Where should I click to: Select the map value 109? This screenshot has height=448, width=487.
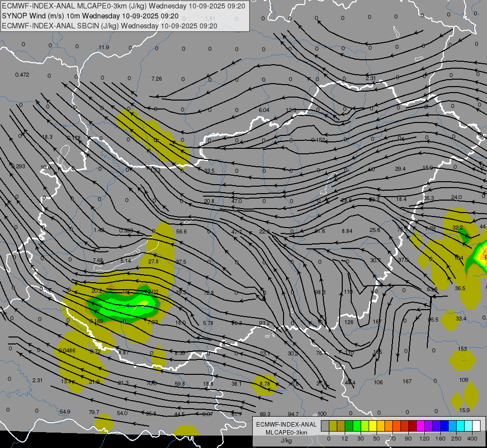[464, 380]
